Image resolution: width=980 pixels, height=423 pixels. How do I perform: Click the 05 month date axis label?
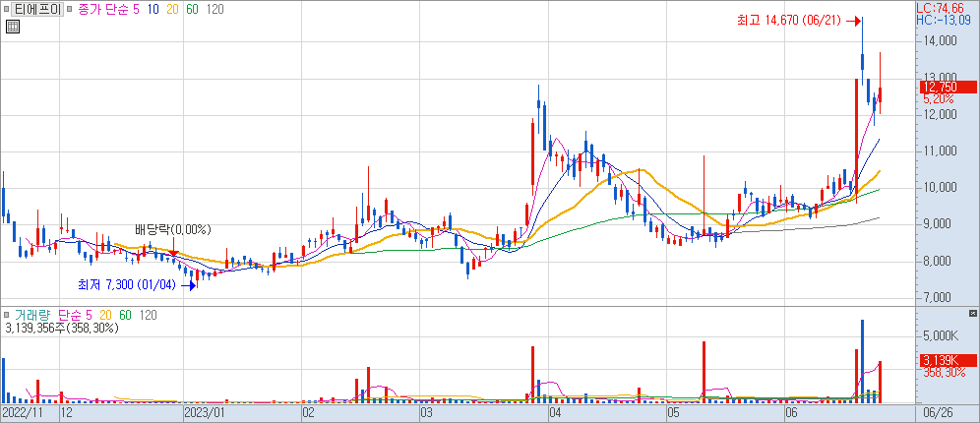[x=673, y=413]
